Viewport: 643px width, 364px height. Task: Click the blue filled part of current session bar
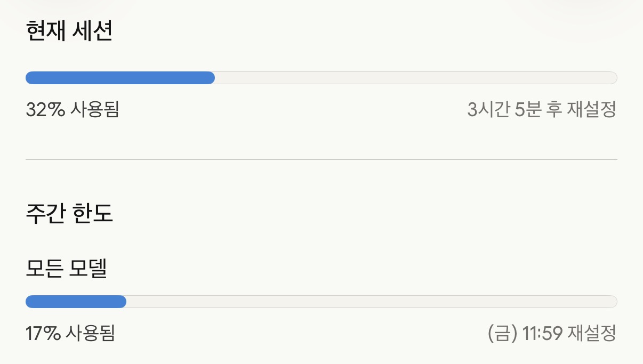pos(120,78)
